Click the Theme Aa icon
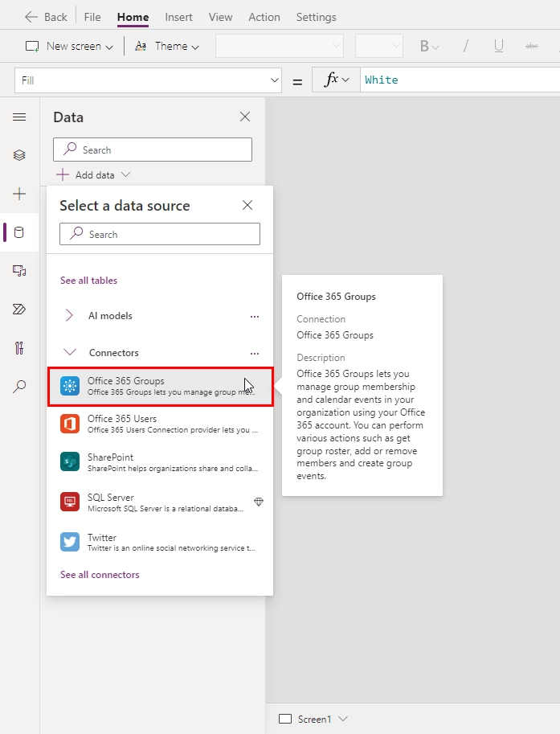 click(141, 46)
